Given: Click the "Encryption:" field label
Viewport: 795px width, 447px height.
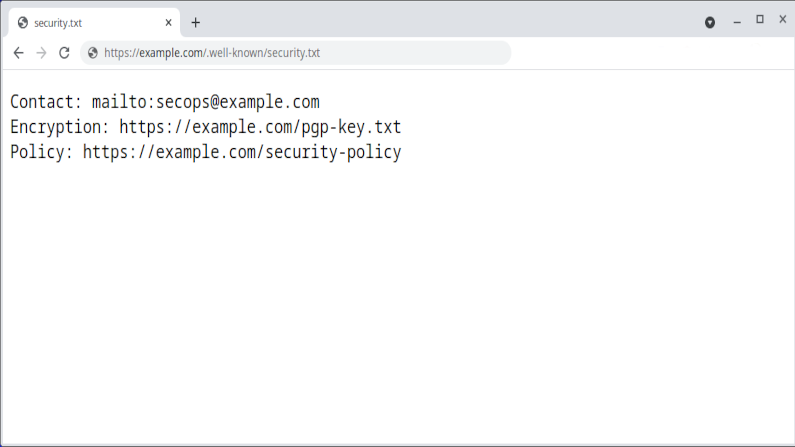Looking at the screenshot, I should coord(60,127).
